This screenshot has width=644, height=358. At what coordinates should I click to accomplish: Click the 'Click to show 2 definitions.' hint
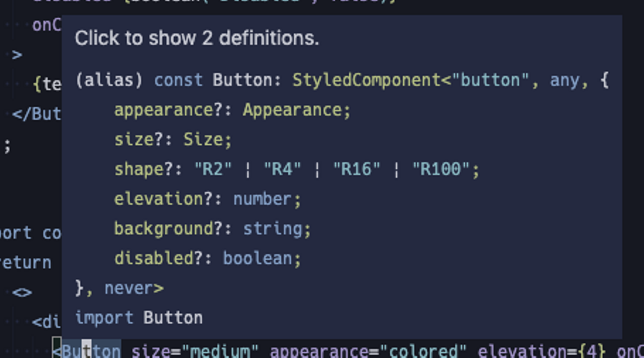[x=197, y=38]
